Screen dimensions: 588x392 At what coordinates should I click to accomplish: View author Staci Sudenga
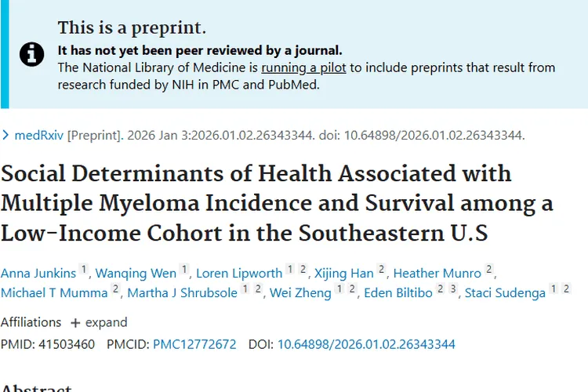[504, 293]
